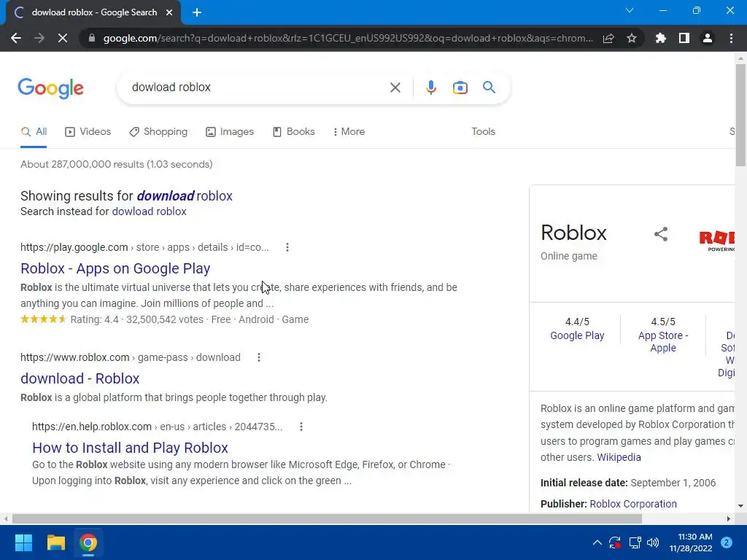Open the App Store - Apple rating link

663,342
